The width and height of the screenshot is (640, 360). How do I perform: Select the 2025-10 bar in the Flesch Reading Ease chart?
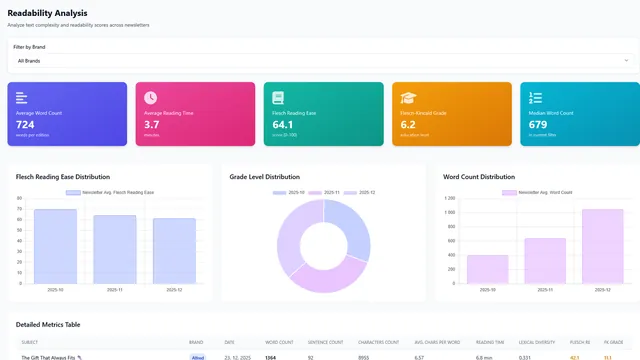(56, 247)
